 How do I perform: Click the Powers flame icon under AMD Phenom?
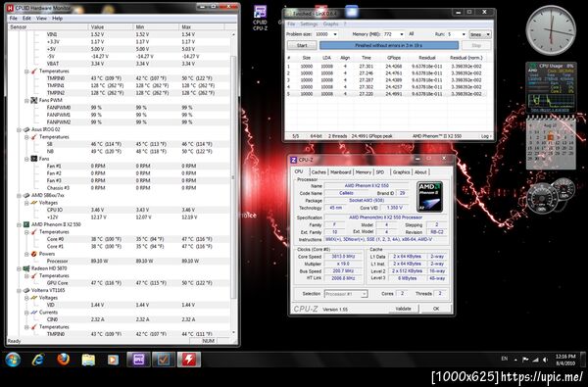[34, 254]
